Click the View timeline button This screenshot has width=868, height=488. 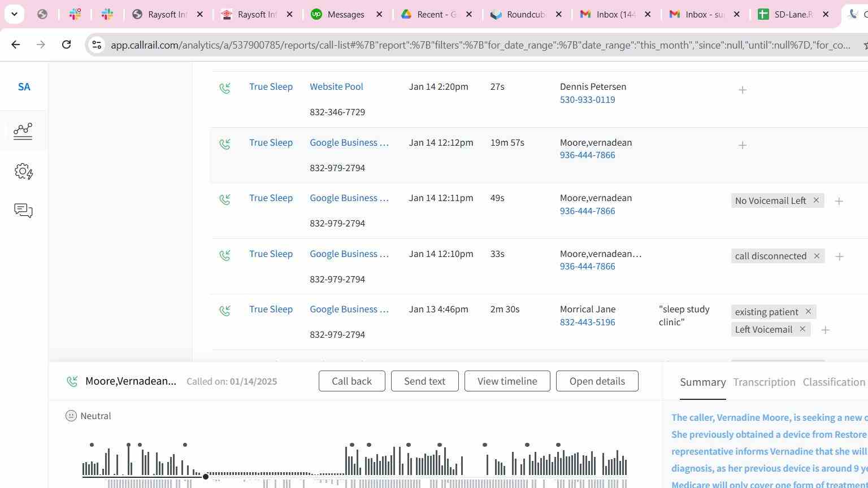point(507,381)
